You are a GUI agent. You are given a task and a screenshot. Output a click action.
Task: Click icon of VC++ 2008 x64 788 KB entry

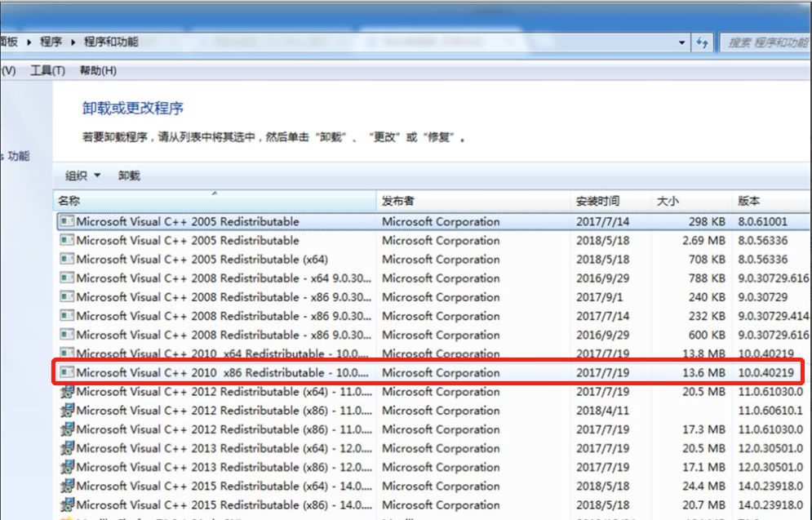[x=66, y=278]
